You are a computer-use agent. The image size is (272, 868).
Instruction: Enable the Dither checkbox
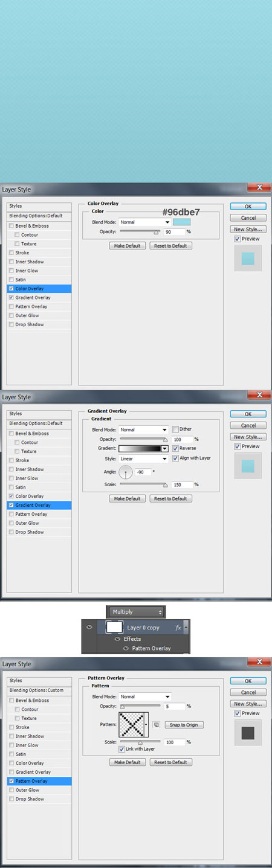(176, 429)
